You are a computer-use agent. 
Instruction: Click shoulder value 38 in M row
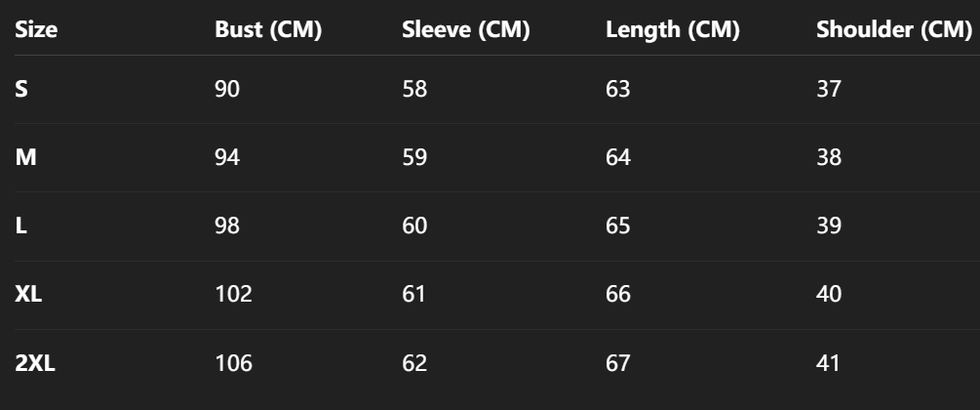(x=829, y=158)
